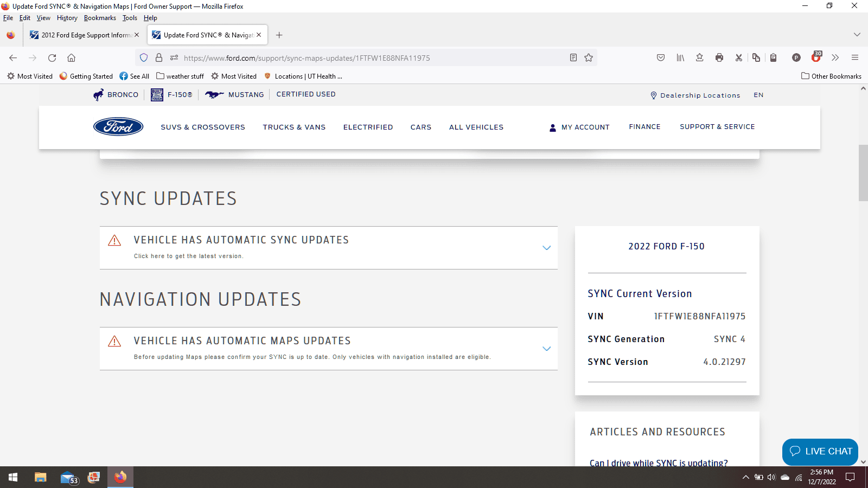Open Trucks & Vans menu
This screenshot has width=868, height=488.
[x=294, y=127]
